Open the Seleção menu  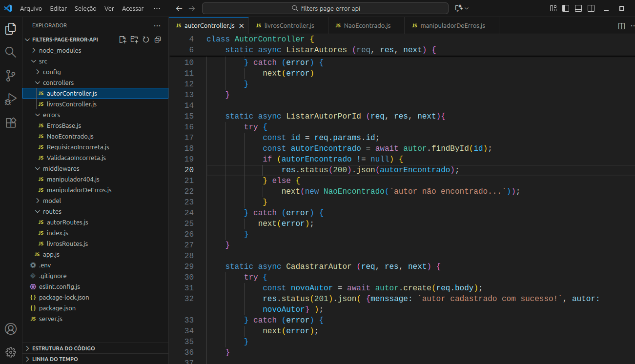[85, 8]
